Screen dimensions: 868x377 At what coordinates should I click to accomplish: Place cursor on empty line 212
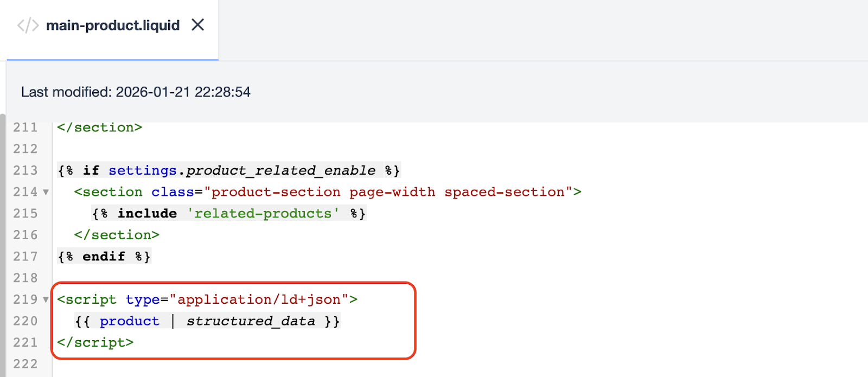tap(217, 149)
